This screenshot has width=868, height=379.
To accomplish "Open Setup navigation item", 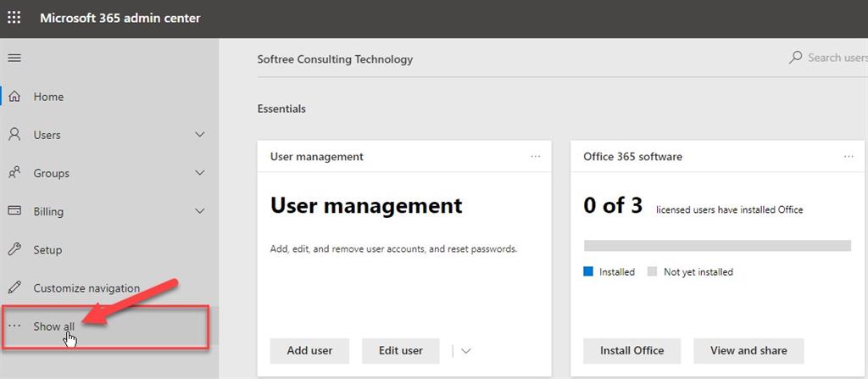I will point(109,249).
